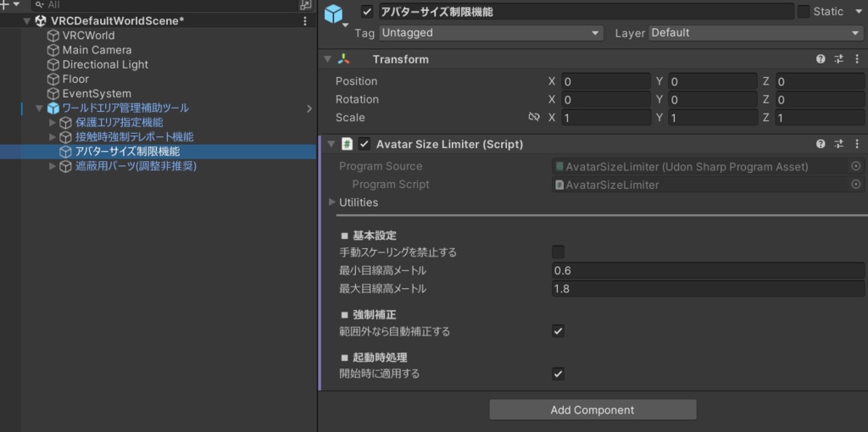Expand the 保護エリア指定機能 tree item
868x432 pixels.
pyautogui.click(x=53, y=122)
